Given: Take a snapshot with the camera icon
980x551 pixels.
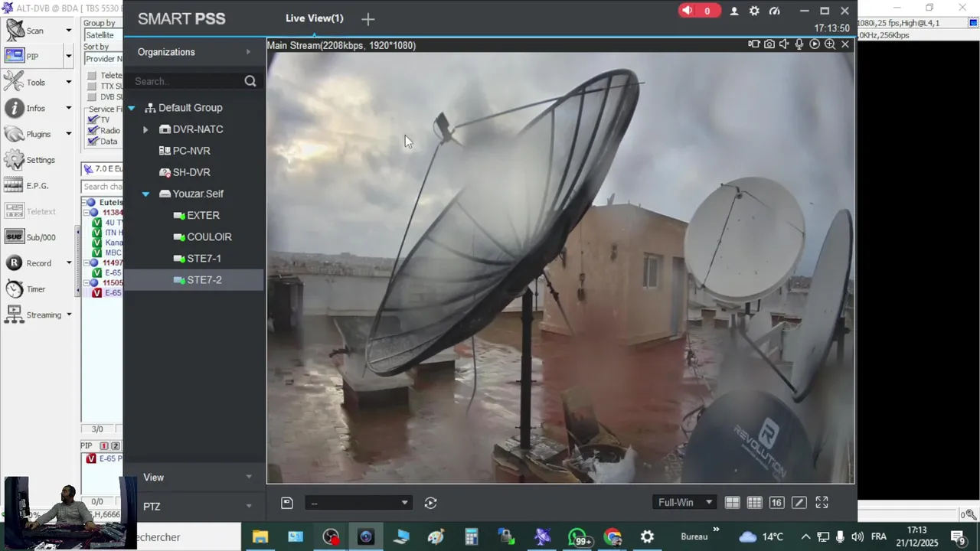Looking at the screenshot, I should 769,44.
